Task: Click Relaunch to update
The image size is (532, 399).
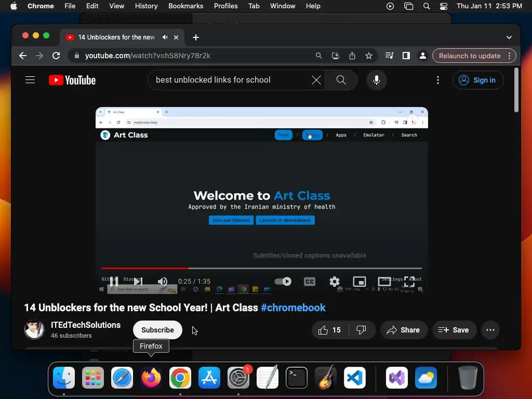Action: pyautogui.click(x=470, y=56)
